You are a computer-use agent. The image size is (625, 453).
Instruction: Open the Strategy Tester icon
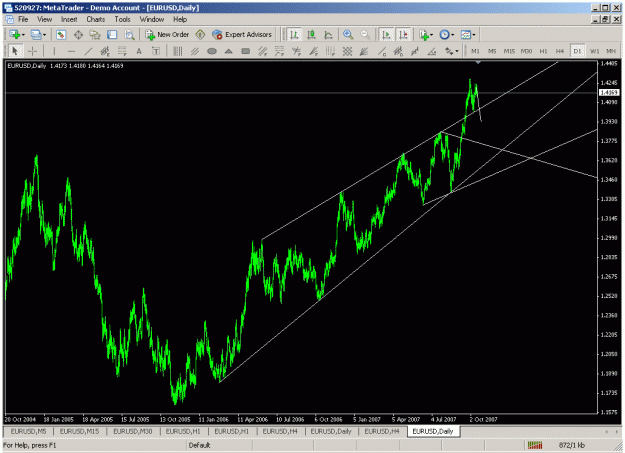[129, 35]
